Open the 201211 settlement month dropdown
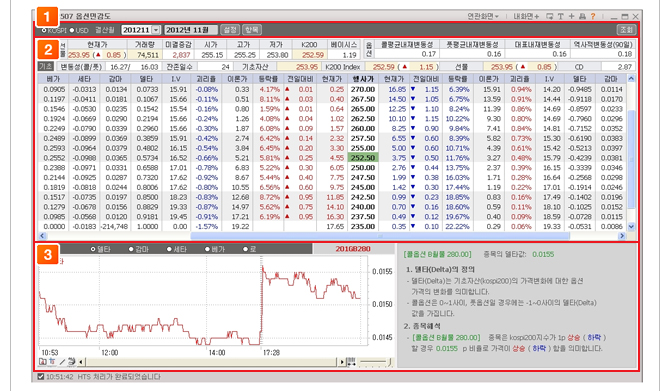The image size is (670, 391). click(156, 30)
